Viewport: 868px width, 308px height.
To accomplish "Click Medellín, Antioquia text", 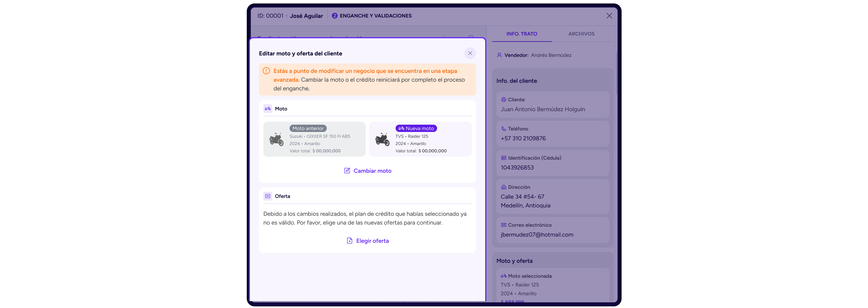I will (525, 206).
